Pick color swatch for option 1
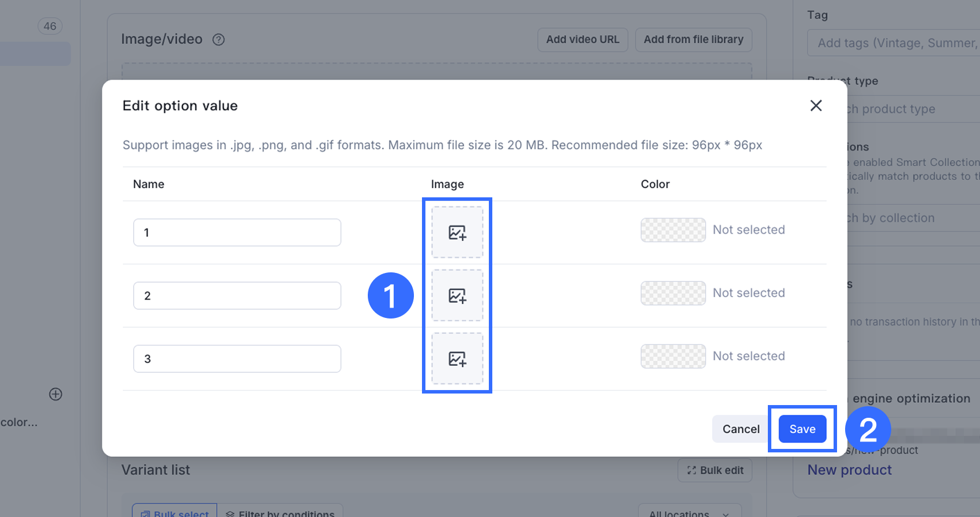 [673, 230]
